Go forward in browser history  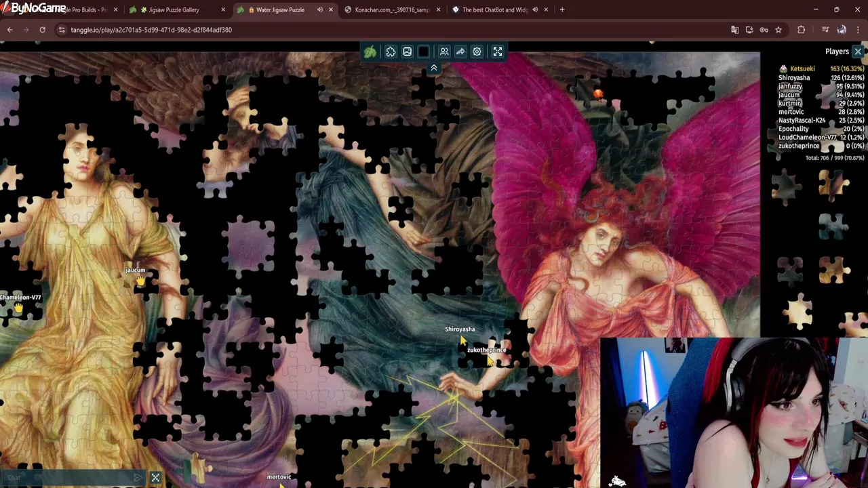click(26, 30)
